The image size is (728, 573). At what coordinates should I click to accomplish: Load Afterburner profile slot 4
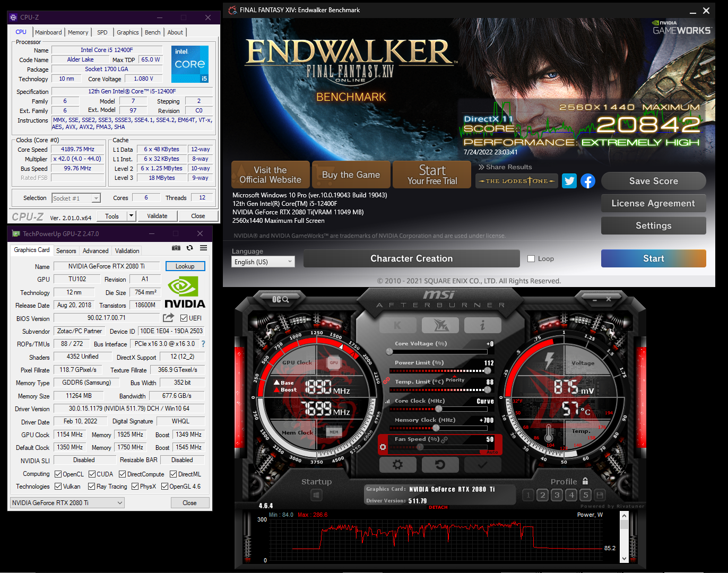pyautogui.click(x=571, y=495)
